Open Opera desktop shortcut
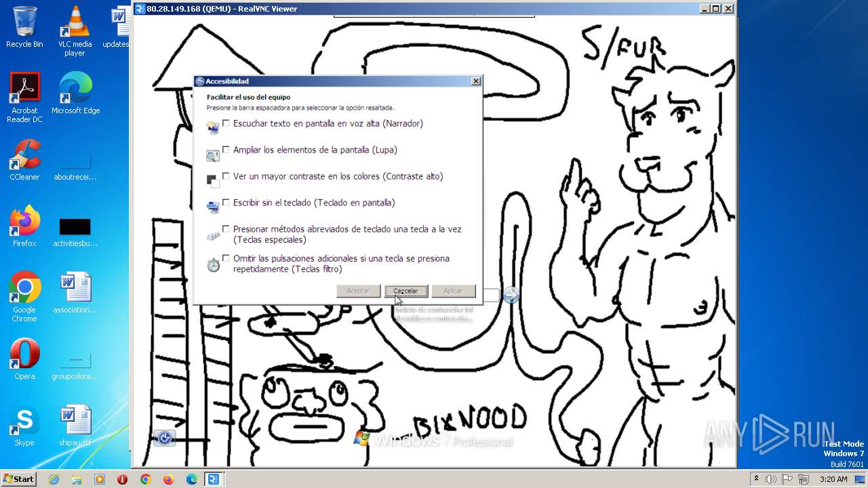This screenshot has height=488, width=868. (24, 360)
